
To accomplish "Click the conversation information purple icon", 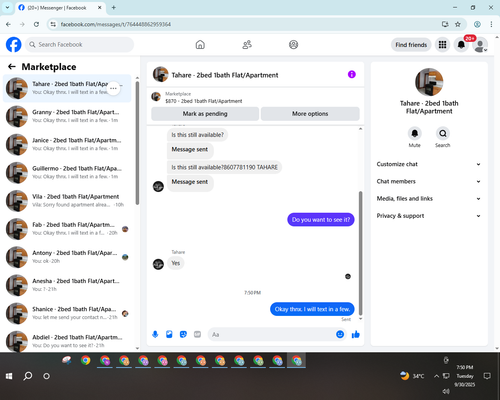I will click(352, 74).
